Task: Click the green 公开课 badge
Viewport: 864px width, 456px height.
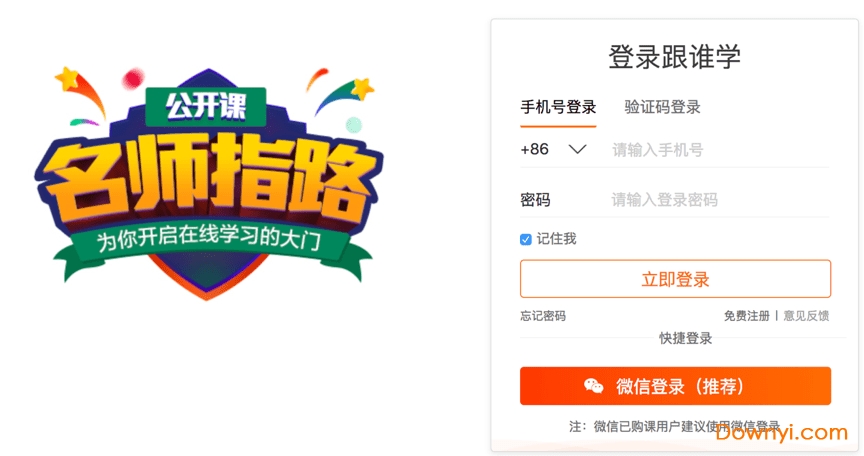Action: (x=206, y=106)
